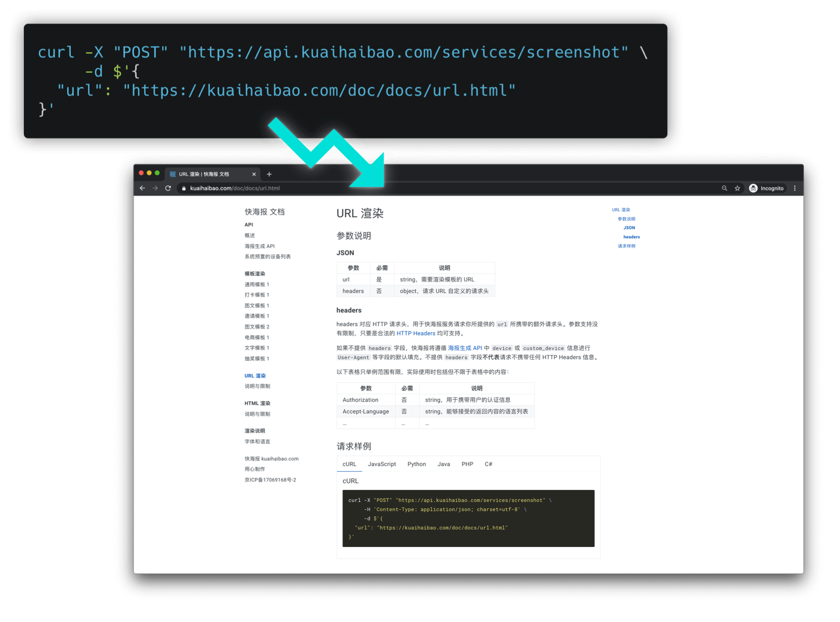
Task: Open Chrome three-dot menu
Action: pos(795,188)
